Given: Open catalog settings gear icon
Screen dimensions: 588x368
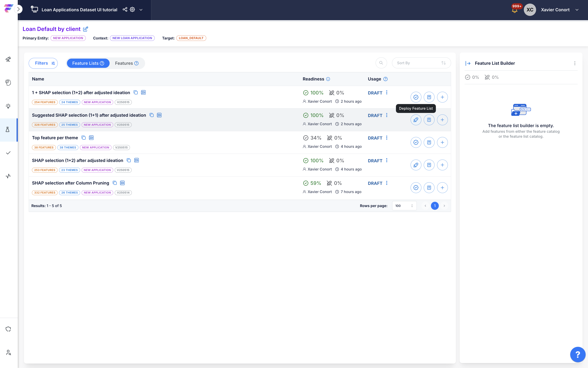Looking at the screenshot, I should click(132, 10).
